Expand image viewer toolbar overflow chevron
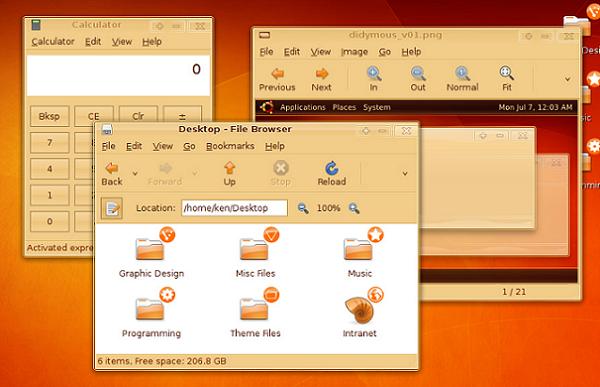Viewport: 600px width, 387px height. [568, 79]
